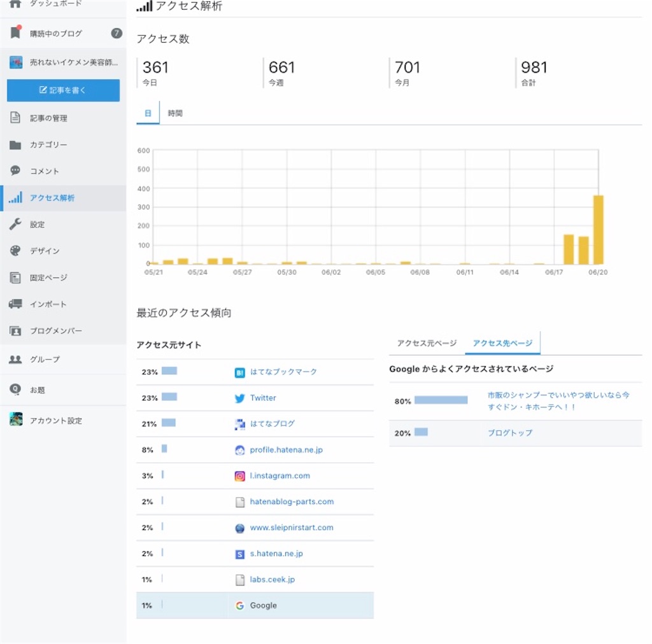Click the アカウント設定 avatar icon
Image resolution: width=652 pixels, height=644 pixels.
16,419
